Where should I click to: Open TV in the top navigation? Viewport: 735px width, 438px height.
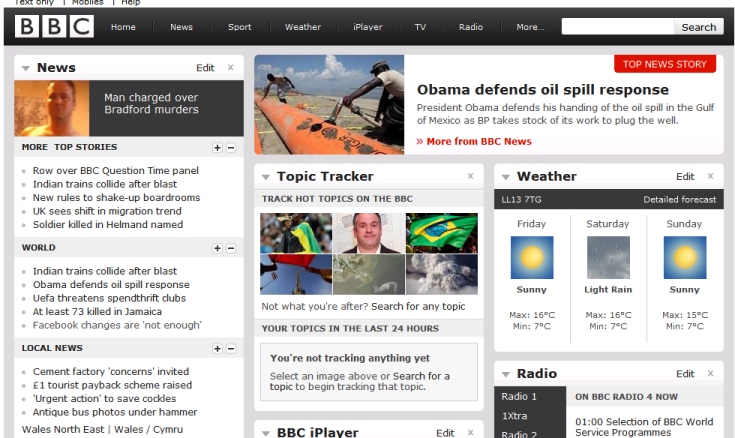420,27
